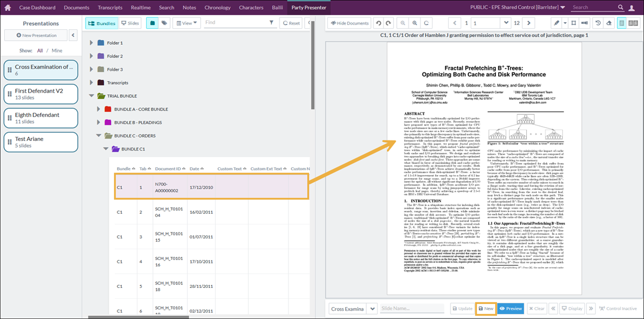Collapse BUNDLE C - ORDERS
The height and width of the screenshot is (319, 644).
(x=98, y=136)
